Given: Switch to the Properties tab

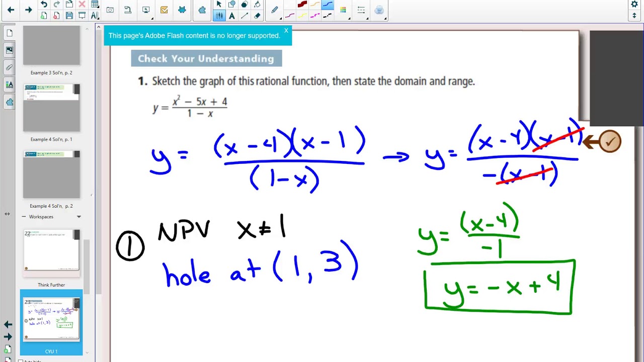Looking at the screenshot, I should 10,84.
